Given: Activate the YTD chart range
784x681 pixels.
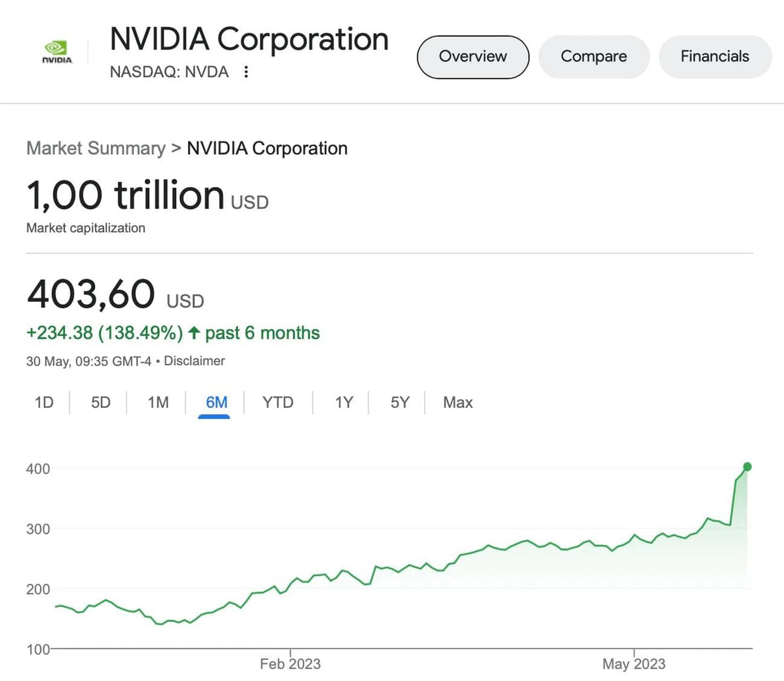Looking at the screenshot, I should [x=277, y=402].
